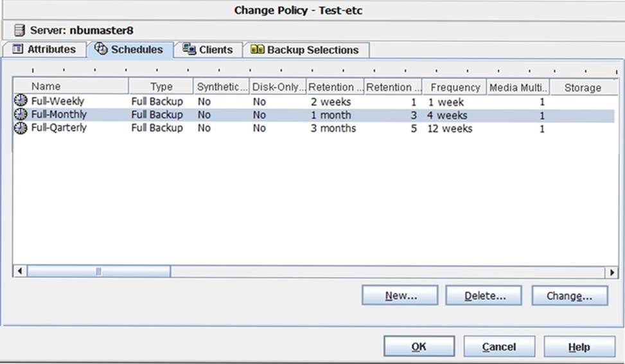This screenshot has height=364, width=625.
Task: Switch to the Attributes tab
Action: pyautogui.click(x=44, y=49)
